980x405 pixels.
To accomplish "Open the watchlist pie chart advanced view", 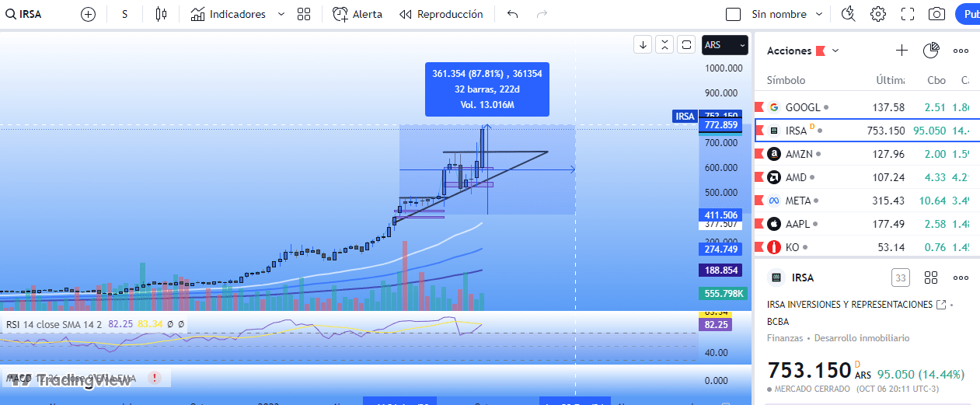I will [x=931, y=51].
